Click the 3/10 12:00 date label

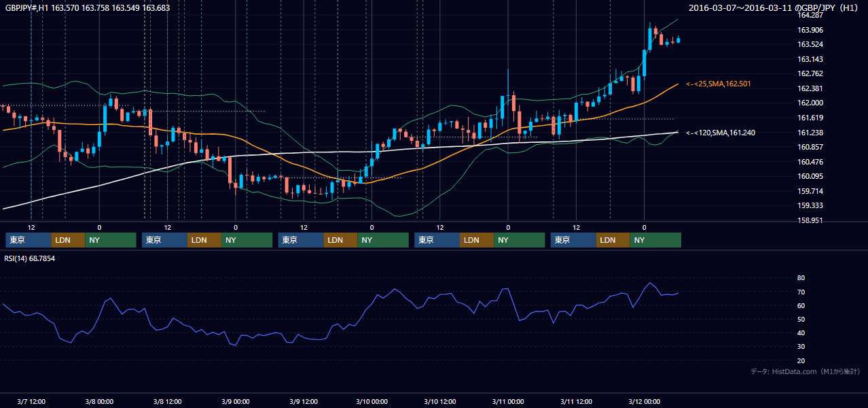pos(439,401)
